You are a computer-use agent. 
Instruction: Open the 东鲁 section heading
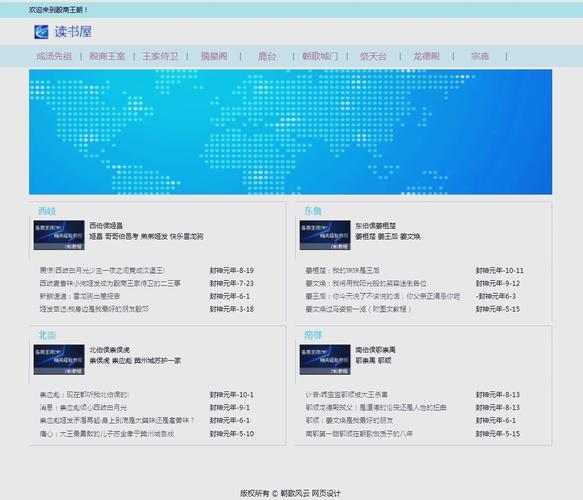pyautogui.click(x=313, y=211)
